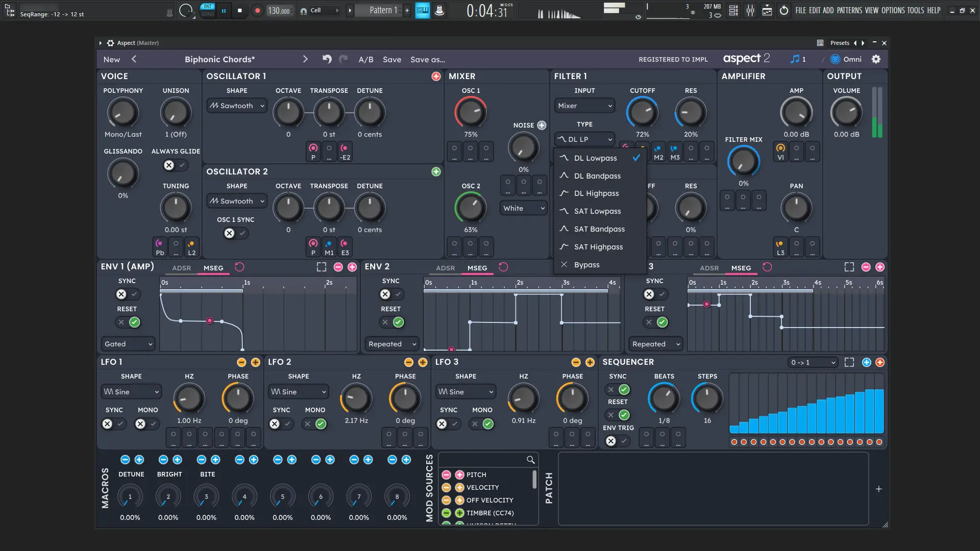
Task: Click the A/B compare button
Action: [365, 59]
